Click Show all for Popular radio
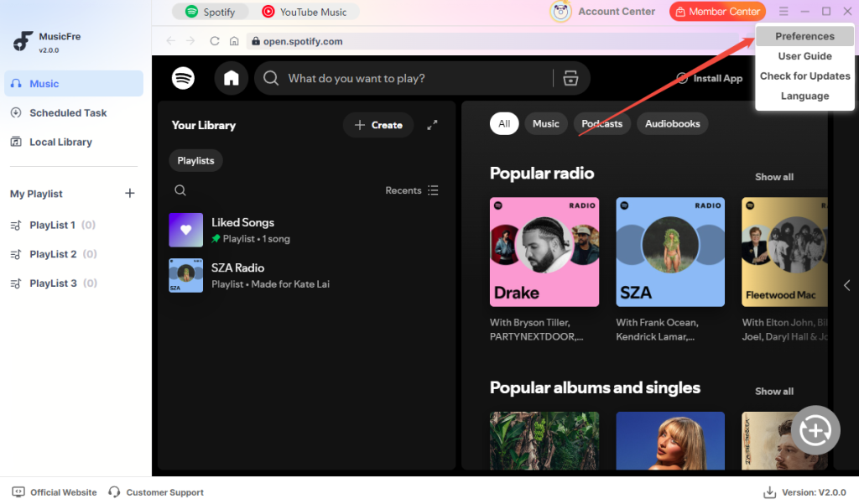The image size is (859, 504). (774, 177)
